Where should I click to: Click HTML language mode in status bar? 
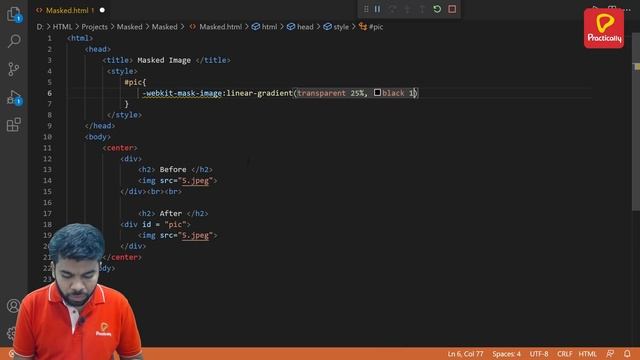(588, 354)
